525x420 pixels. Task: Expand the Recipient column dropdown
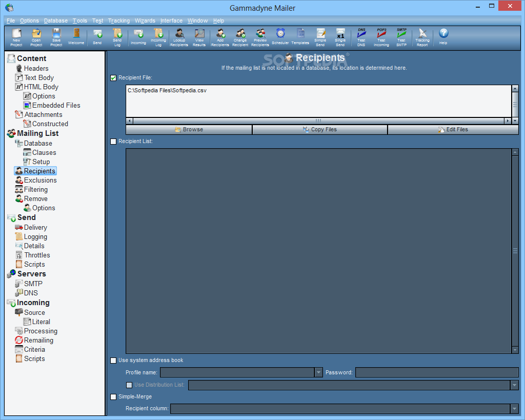514,409
